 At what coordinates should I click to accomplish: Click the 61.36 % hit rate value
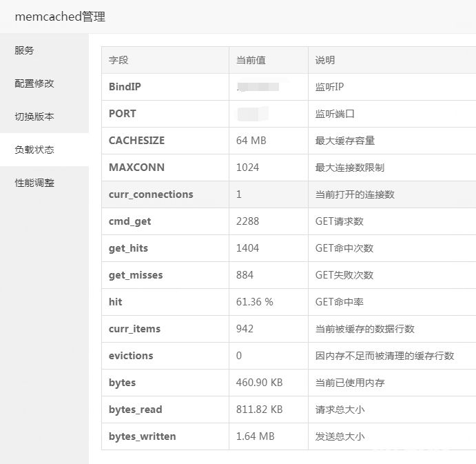pyautogui.click(x=255, y=302)
